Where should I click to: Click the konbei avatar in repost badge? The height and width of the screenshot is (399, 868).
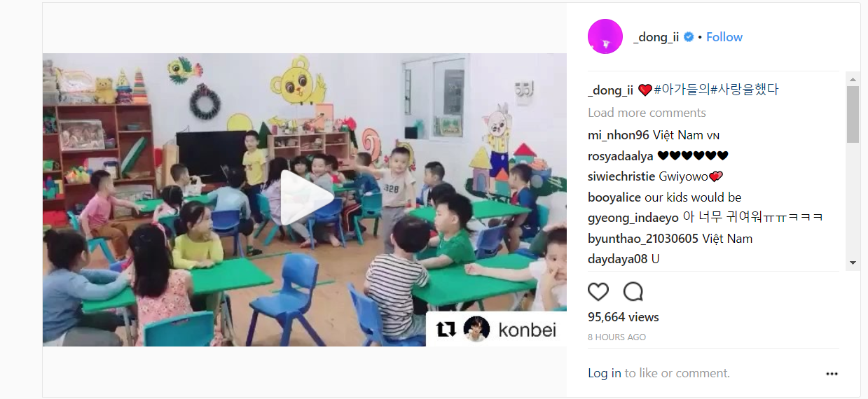(x=477, y=329)
